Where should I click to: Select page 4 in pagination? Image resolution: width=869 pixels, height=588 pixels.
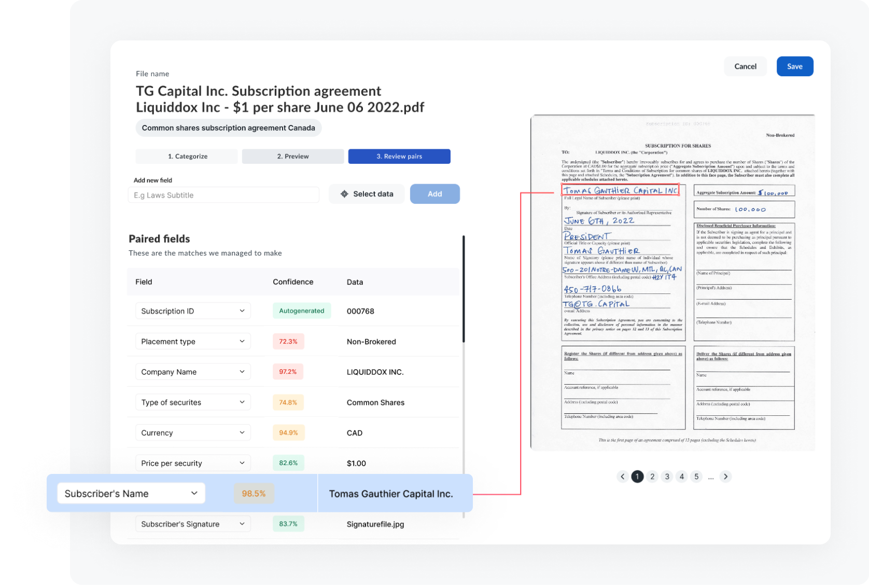click(682, 477)
